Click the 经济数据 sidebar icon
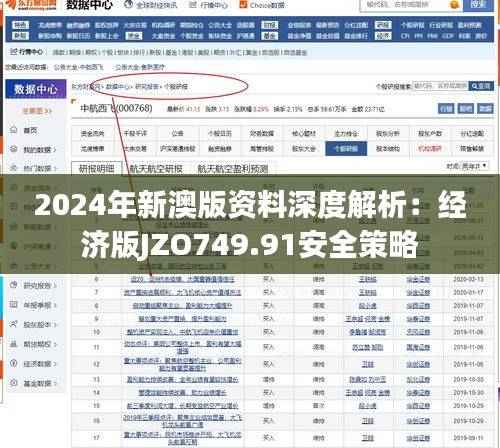This screenshot has width=500, height=448. point(14,363)
